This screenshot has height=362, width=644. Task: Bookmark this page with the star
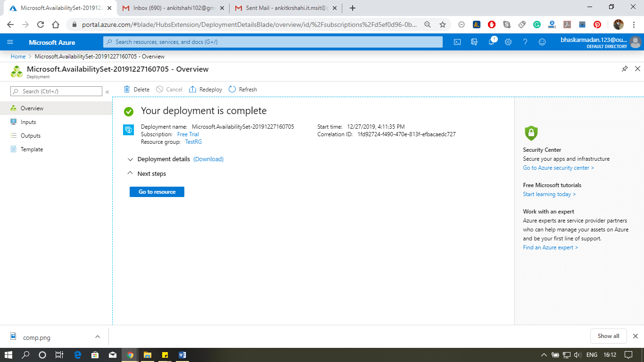pos(442,25)
